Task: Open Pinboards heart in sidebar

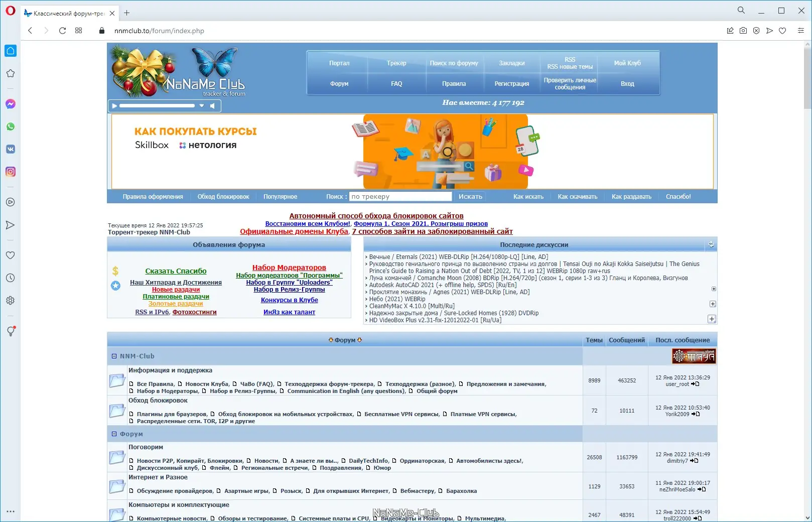Action: click(10, 255)
